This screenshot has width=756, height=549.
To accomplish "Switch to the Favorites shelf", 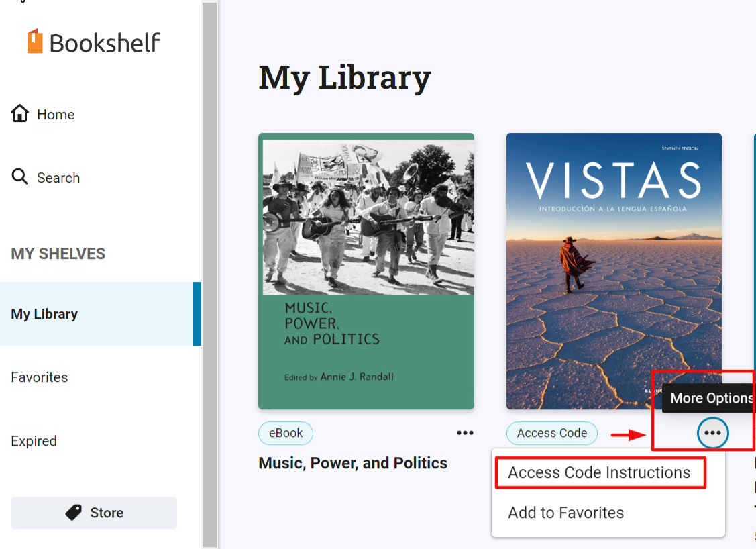I will click(39, 377).
